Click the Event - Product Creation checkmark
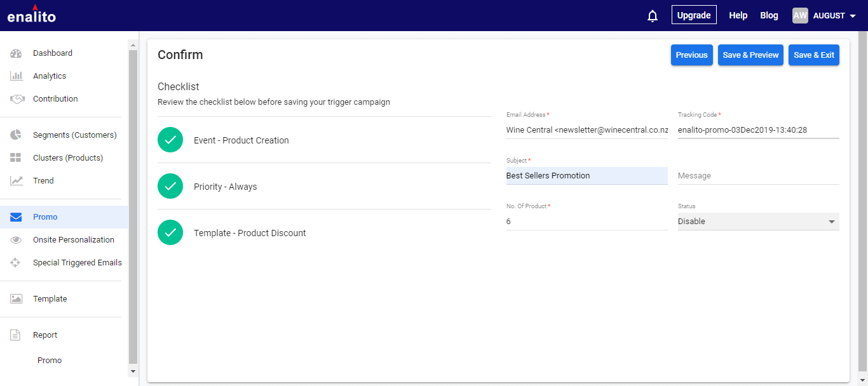This screenshot has width=868, height=386. [170, 140]
